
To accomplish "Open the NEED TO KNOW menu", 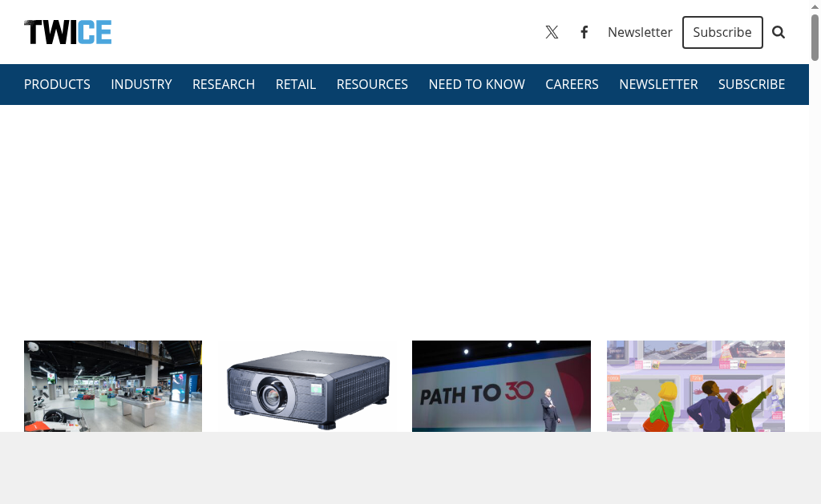I will [x=477, y=84].
